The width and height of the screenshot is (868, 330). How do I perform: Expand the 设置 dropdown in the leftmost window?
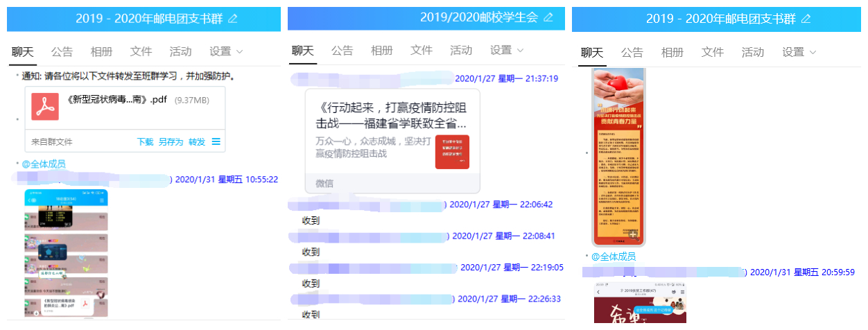226,51
